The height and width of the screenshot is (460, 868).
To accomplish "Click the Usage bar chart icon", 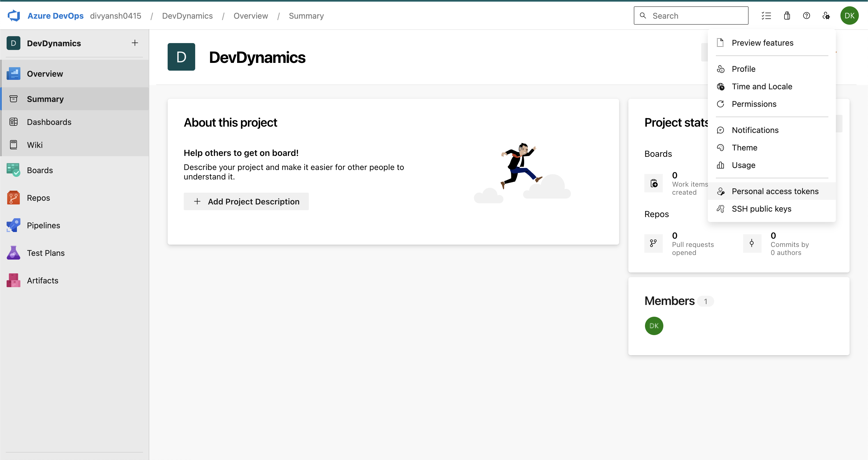I will tap(720, 165).
